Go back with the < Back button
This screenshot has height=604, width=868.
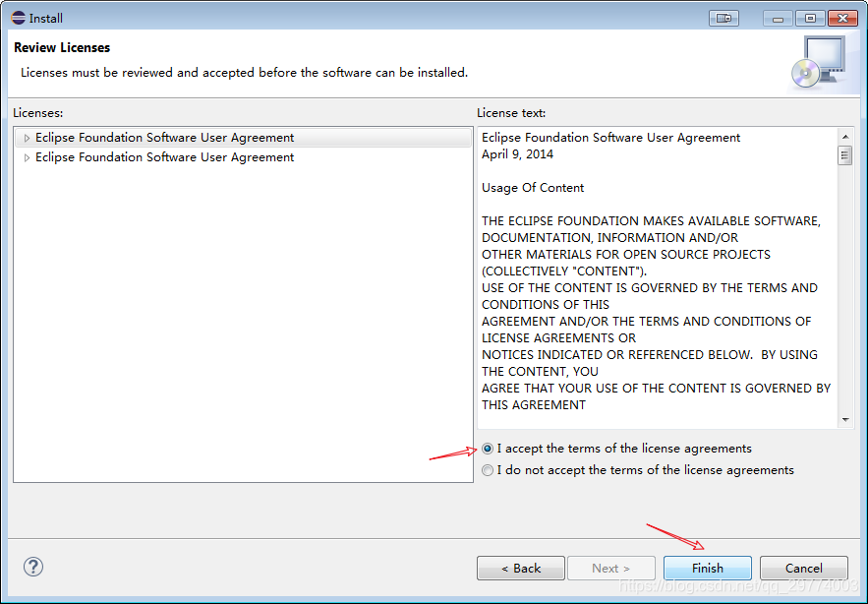click(x=520, y=568)
